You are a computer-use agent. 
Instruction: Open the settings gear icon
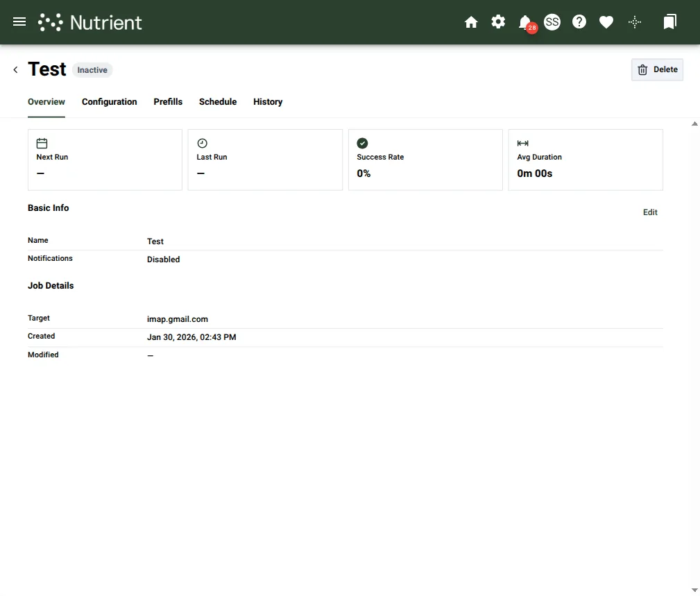498,22
